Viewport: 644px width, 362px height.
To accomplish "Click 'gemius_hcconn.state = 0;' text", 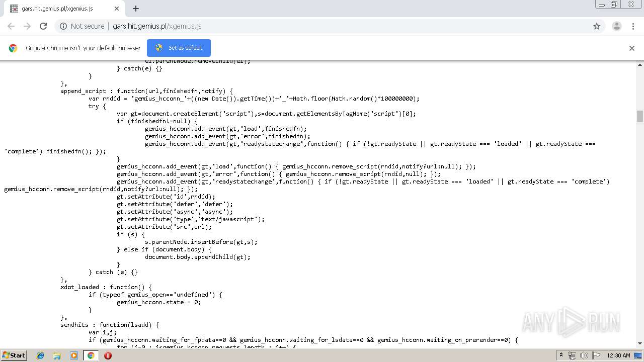I will [158, 302].
